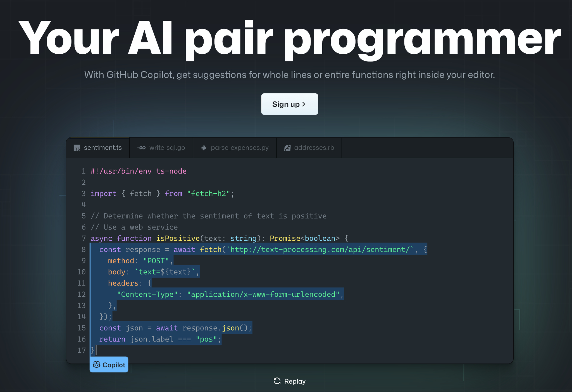Click the 'return' keyword on line 16
This screenshot has width=572, height=392.
[112, 339]
